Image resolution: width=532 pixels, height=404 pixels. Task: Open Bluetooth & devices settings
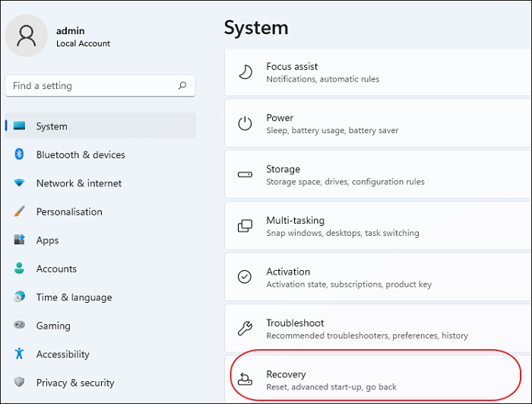81,154
